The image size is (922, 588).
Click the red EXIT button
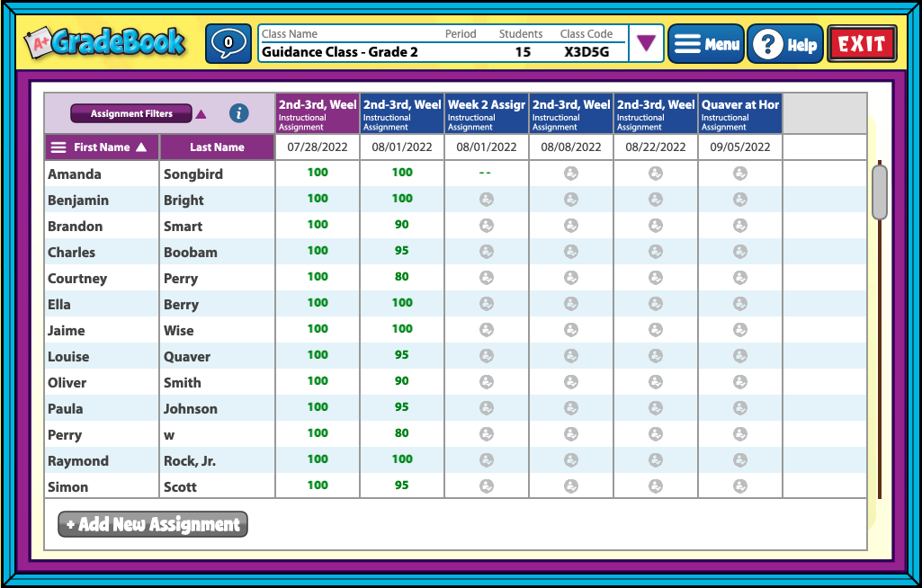pyautogui.click(x=862, y=43)
